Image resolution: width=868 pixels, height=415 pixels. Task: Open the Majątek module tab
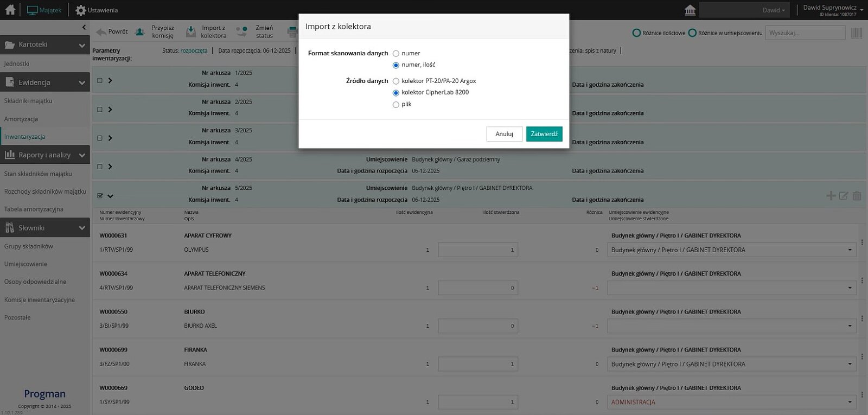pyautogui.click(x=44, y=10)
